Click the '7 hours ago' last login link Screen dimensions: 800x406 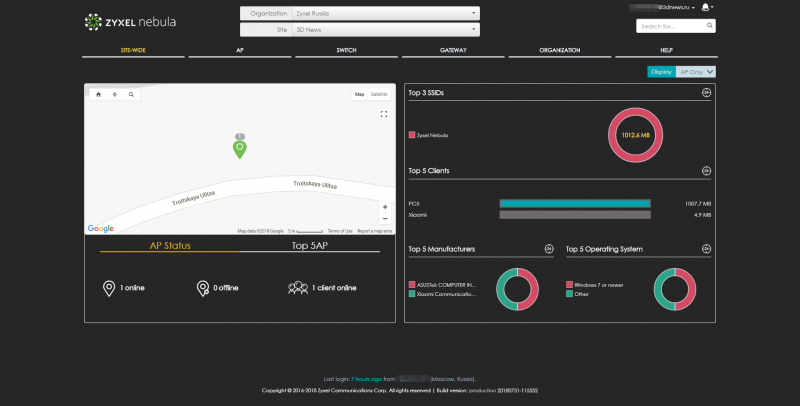[x=366, y=379]
